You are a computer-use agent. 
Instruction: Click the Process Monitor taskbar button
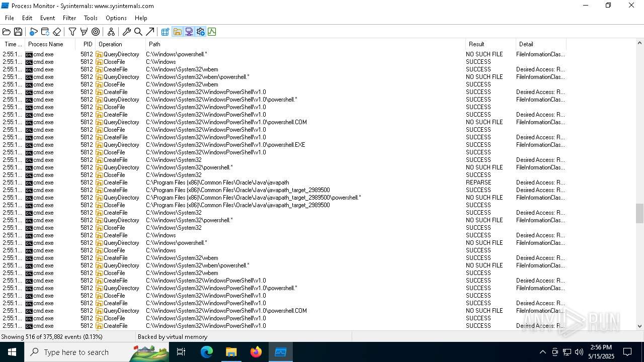tap(280, 352)
